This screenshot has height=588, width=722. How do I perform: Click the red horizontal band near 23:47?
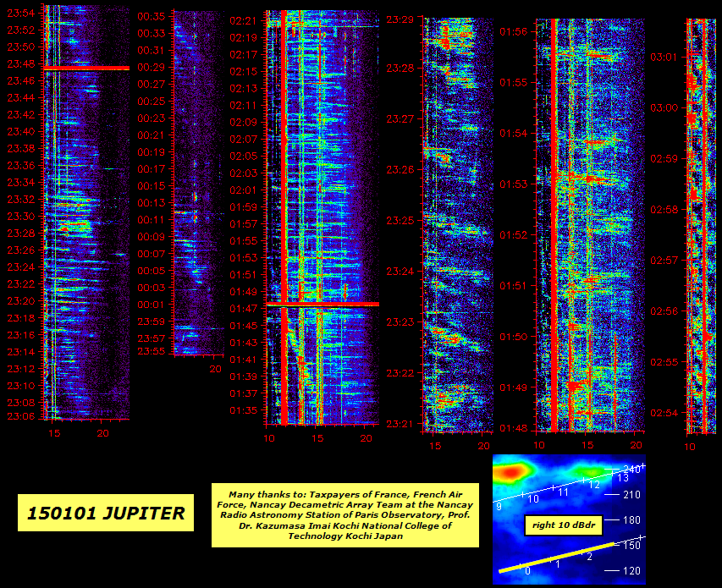tap(86, 69)
